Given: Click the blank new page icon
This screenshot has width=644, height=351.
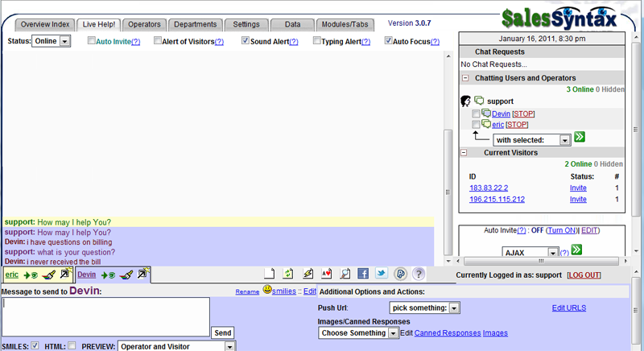Looking at the screenshot, I should click(269, 274).
